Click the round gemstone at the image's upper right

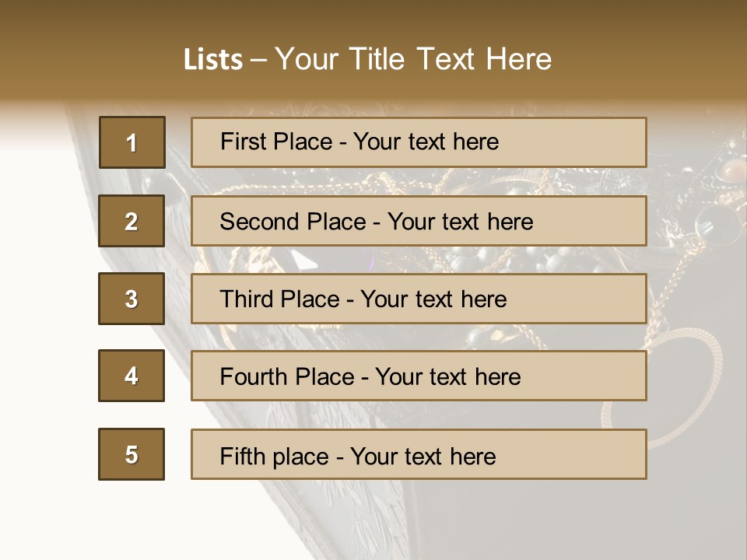pyautogui.click(x=731, y=170)
